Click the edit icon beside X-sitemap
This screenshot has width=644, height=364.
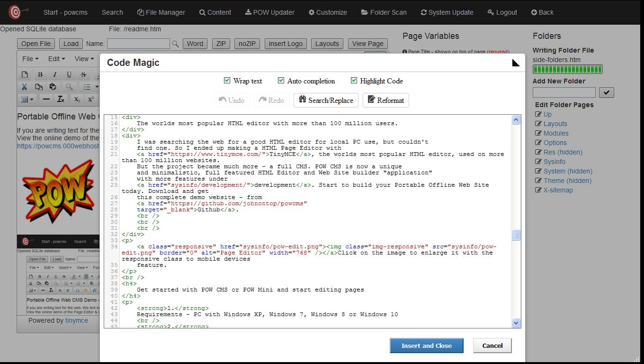pos(538,190)
